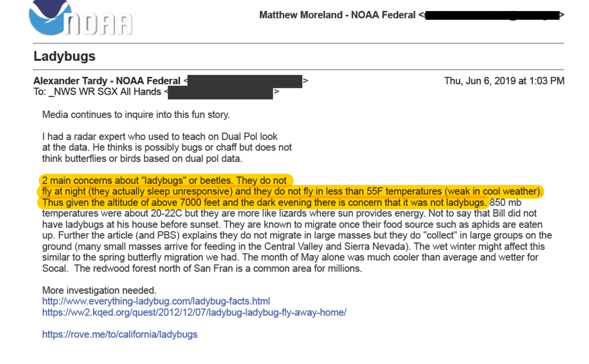The height and width of the screenshot is (364, 589).
Task: Click the _NWS WR SGX All Hands recipient
Action: pos(97,92)
